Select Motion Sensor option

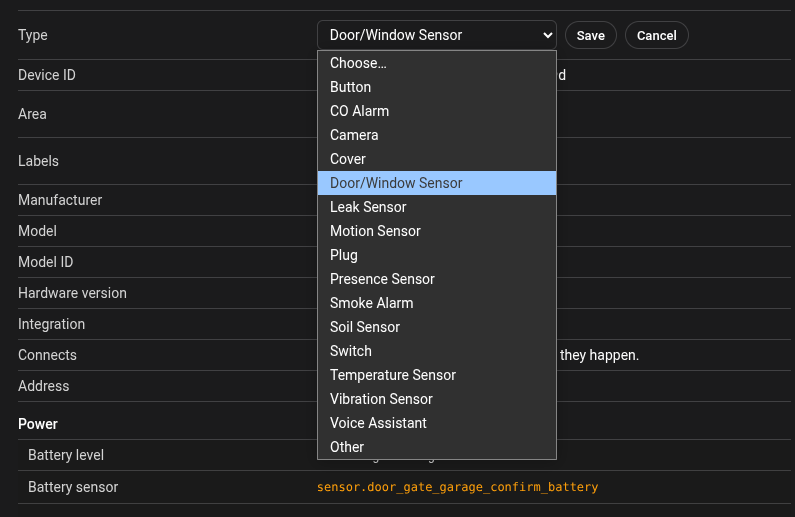pos(437,231)
